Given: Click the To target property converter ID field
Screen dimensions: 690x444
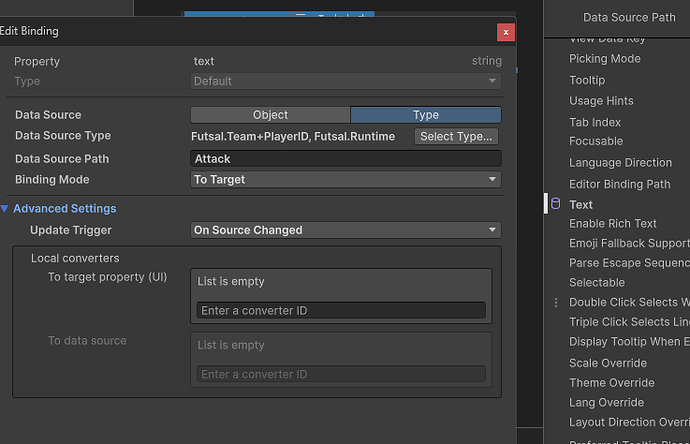Looking at the screenshot, I should coord(341,311).
